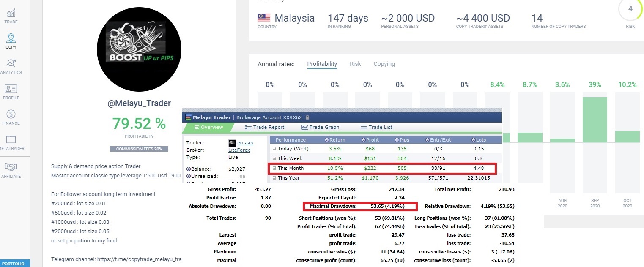The width and height of the screenshot is (644, 267).
Task: Open the Trade Graph tab
Action: pyautogui.click(x=320, y=127)
